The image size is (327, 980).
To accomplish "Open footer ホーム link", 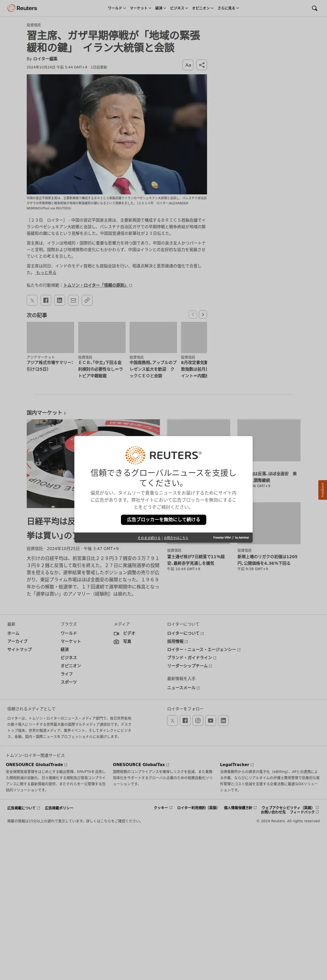I will point(13,633).
